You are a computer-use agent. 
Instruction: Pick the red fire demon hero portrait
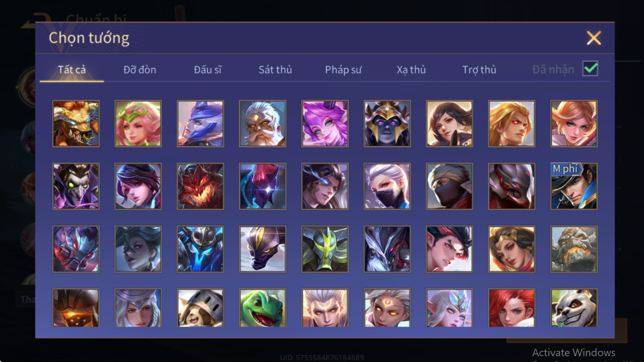pyautogui.click(x=200, y=186)
